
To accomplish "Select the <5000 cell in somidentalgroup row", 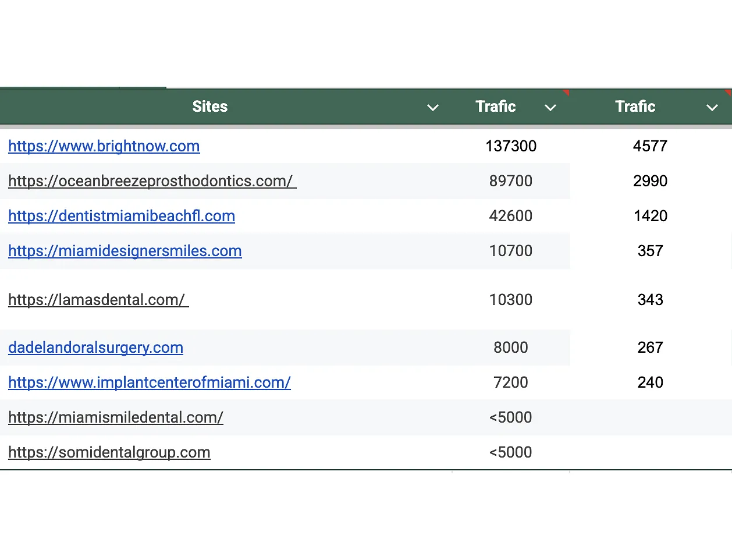I will point(511,452).
